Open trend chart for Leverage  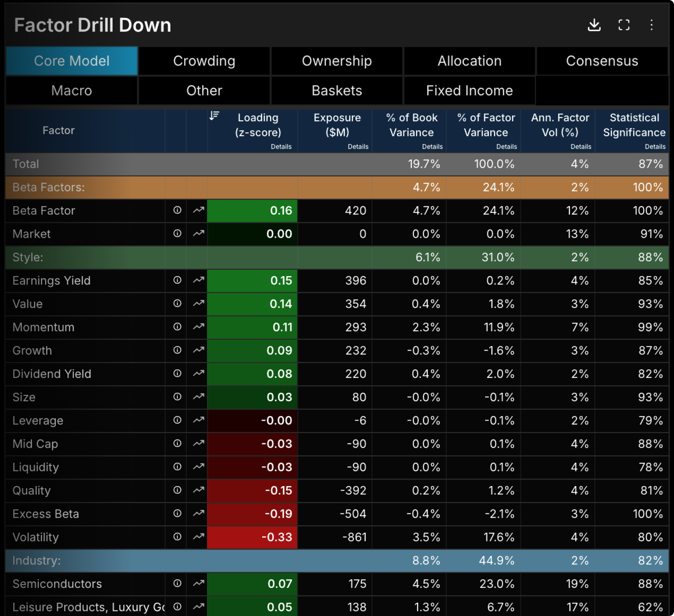point(198,420)
